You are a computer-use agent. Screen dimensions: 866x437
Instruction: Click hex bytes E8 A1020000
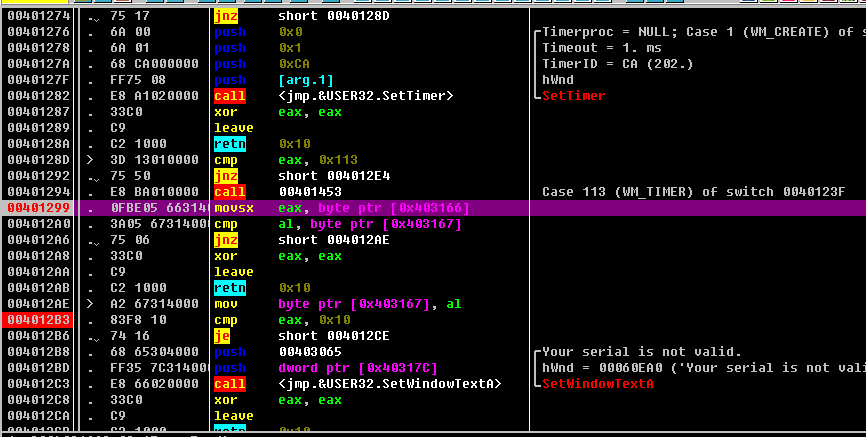pyautogui.click(x=154, y=96)
